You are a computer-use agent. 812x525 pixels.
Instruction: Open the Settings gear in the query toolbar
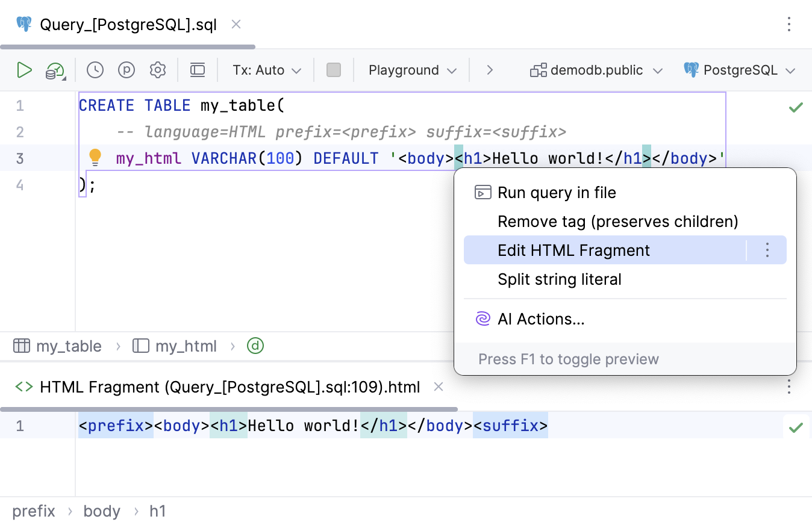tap(157, 70)
